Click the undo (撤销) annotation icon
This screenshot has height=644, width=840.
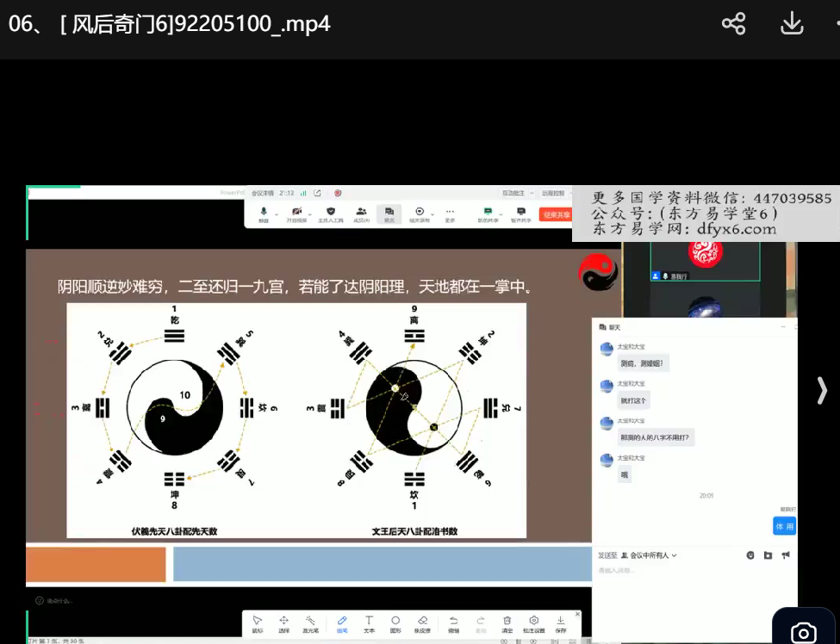[453, 622]
